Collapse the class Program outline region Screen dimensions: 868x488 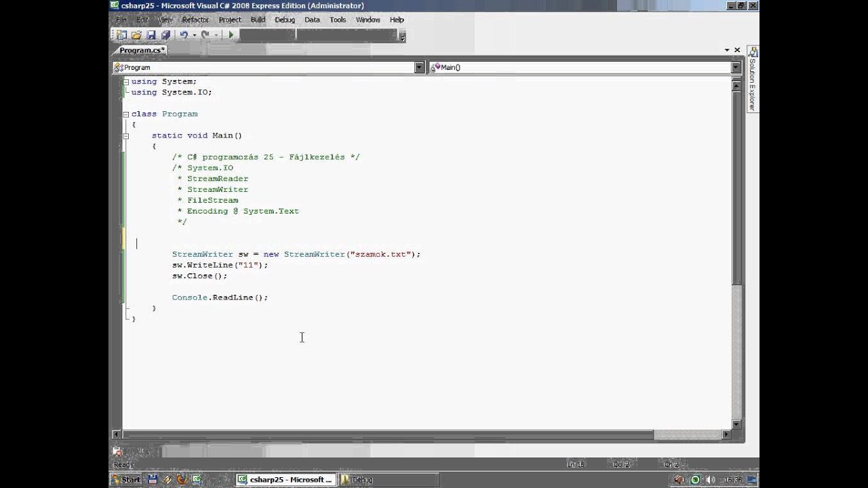[x=126, y=114]
